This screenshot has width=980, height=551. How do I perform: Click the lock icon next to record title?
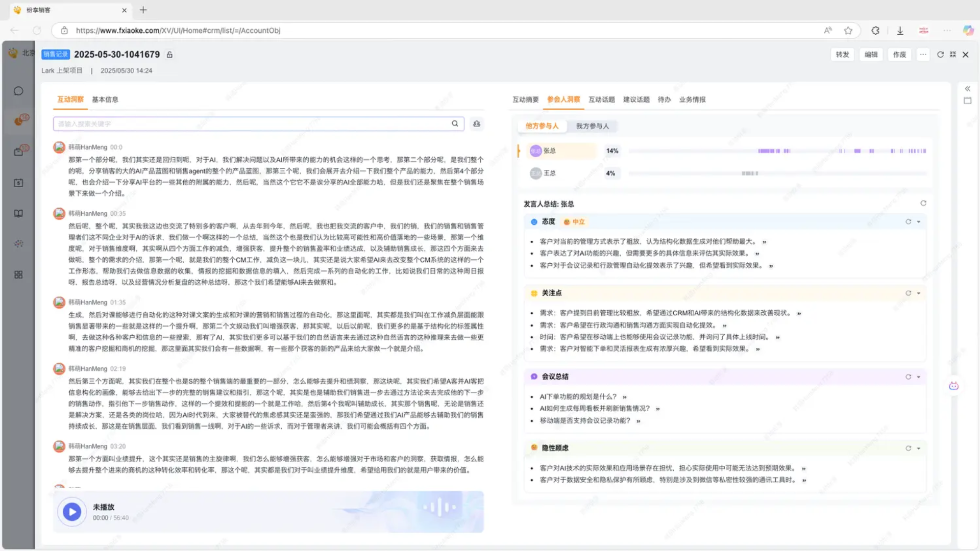pos(170,55)
